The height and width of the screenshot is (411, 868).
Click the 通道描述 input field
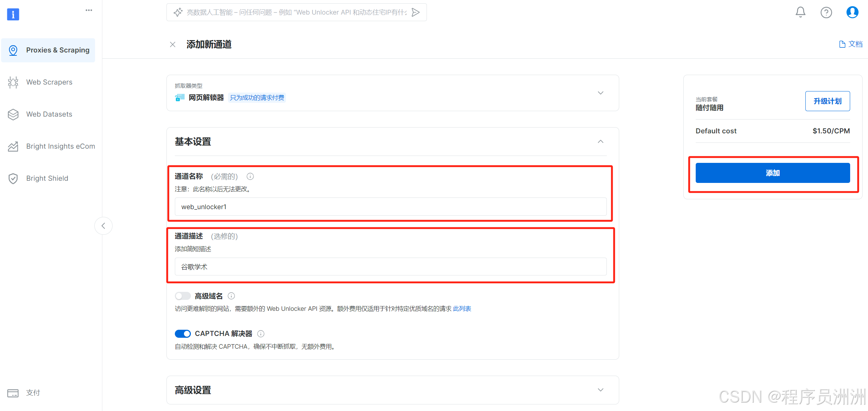(390, 267)
